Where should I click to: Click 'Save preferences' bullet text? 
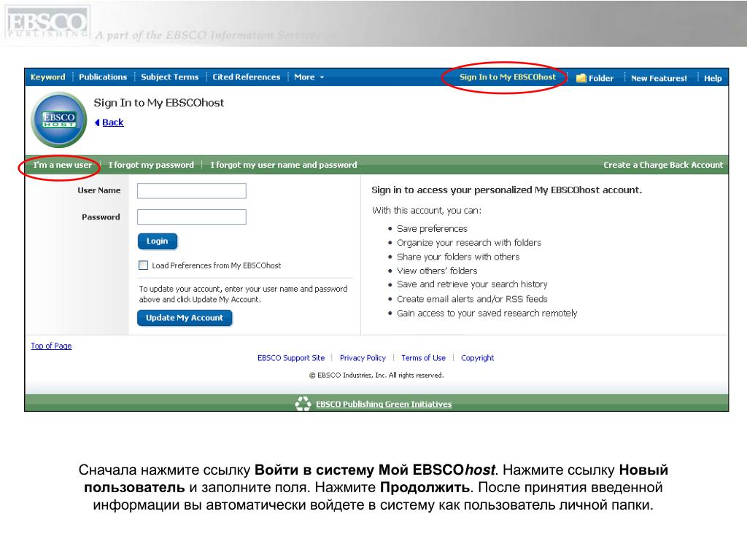[432, 228]
